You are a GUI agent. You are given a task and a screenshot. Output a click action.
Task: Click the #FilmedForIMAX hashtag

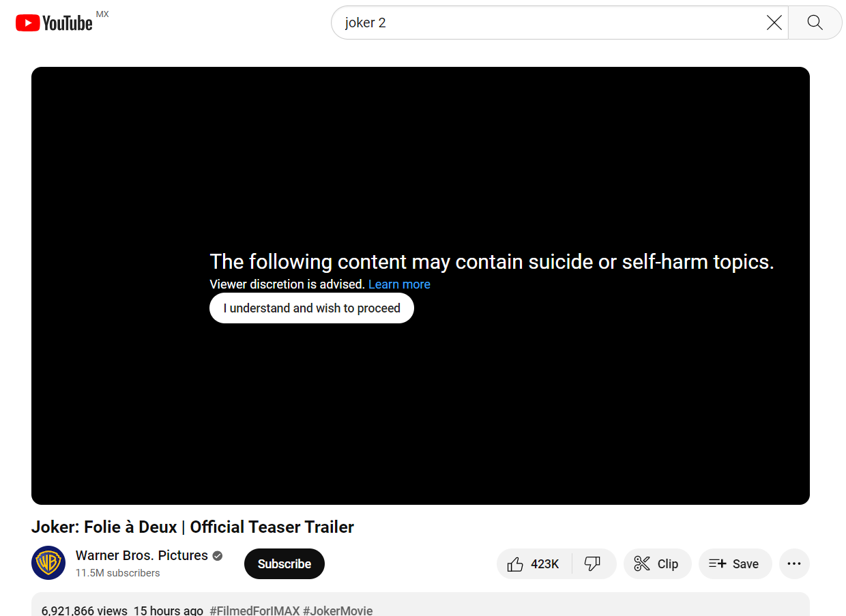(254, 611)
